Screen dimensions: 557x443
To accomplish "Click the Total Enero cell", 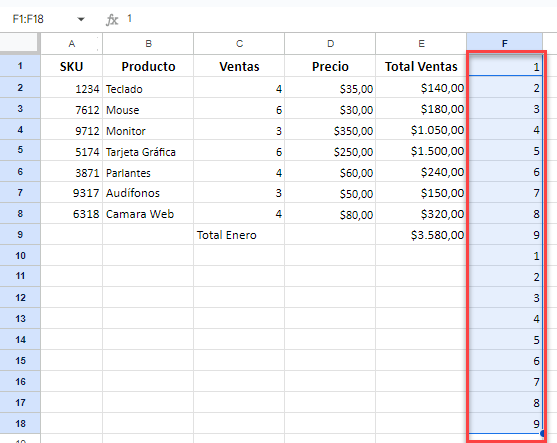I will [x=239, y=234].
